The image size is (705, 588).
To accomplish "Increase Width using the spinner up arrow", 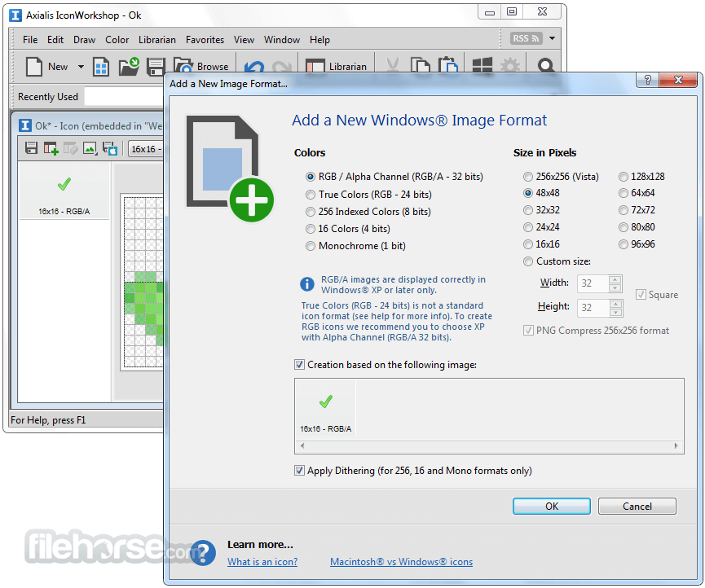I will 614,279.
